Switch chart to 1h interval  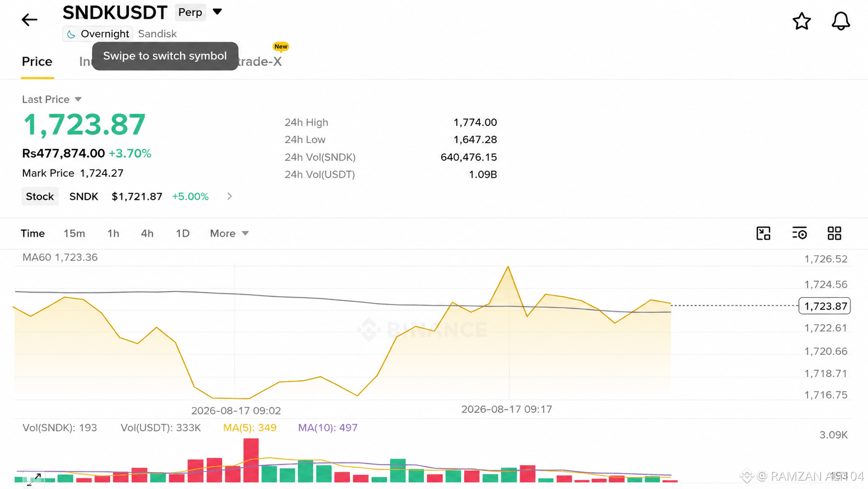pos(113,233)
